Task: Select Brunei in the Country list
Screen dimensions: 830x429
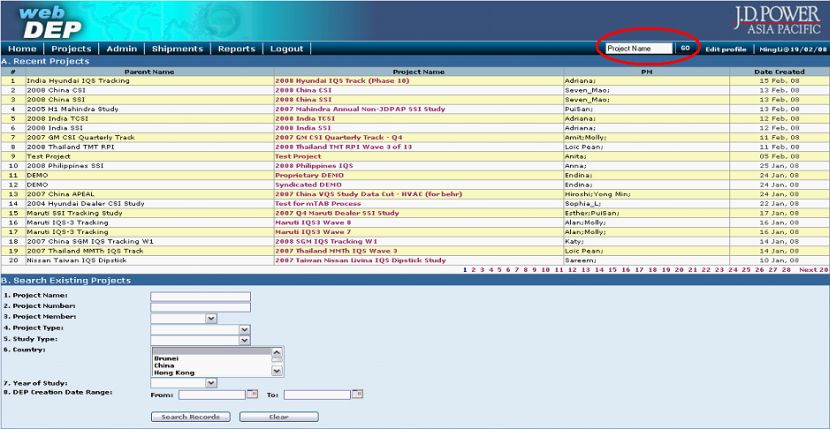Action: click(x=164, y=359)
